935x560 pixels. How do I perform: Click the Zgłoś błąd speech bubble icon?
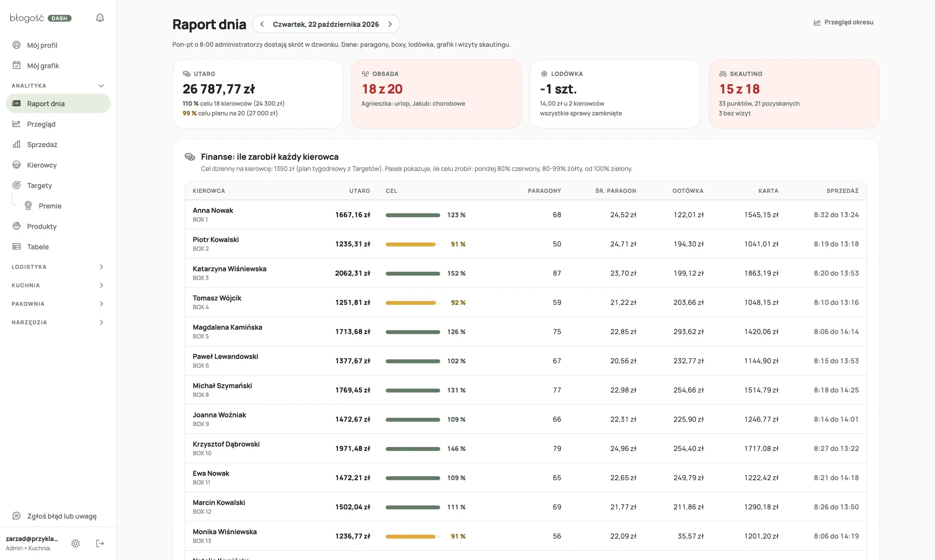16,516
